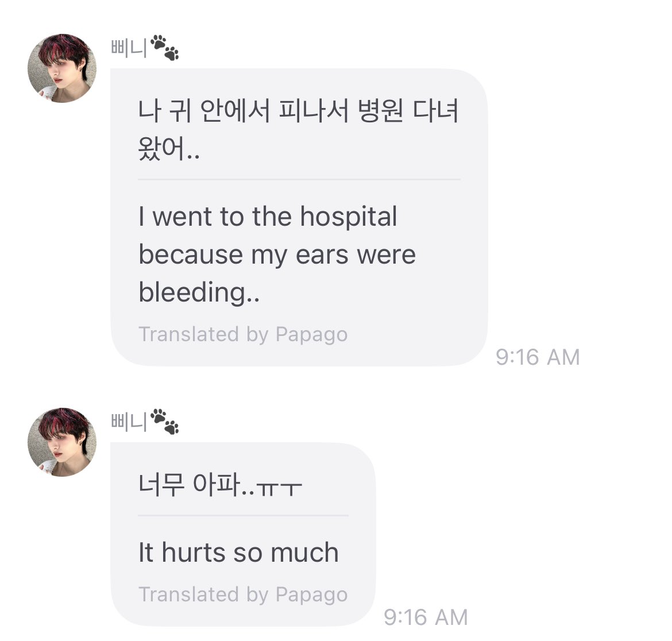
Task: Click the 9:16 AM timestamp beside the hospital message
Action: (538, 357)
